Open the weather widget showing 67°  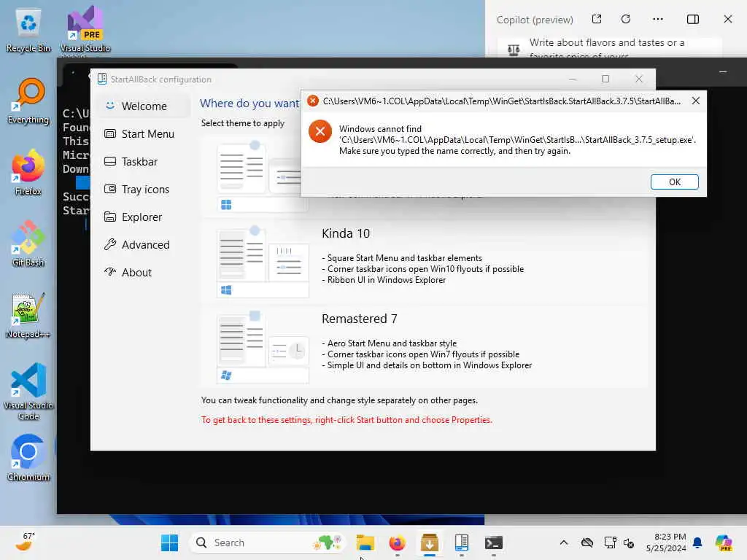pos(25,542)
